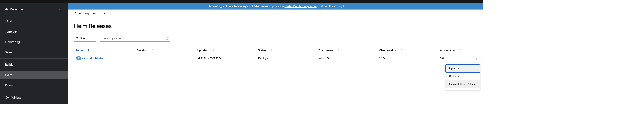644x139 pixels.
Task: Click the Filter funnel icon
Action: (x=77, y=38)
